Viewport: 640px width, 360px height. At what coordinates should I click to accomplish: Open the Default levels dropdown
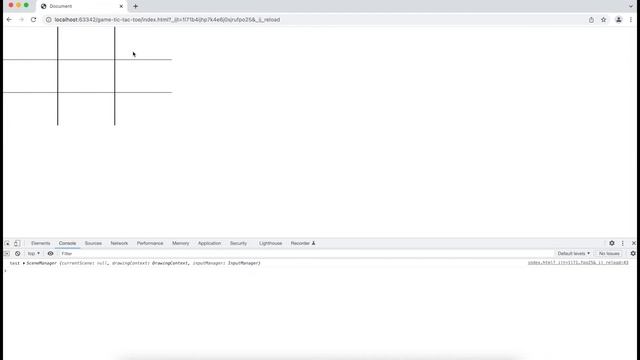(x=573, y=253)
